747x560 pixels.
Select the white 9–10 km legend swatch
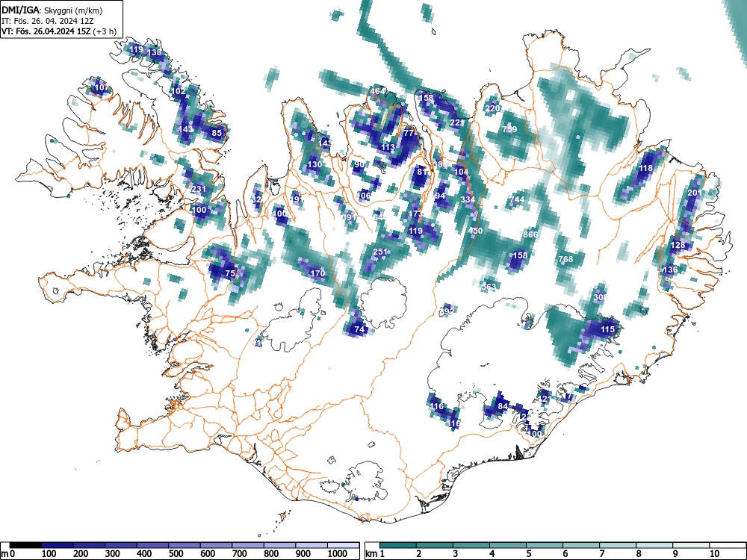coord(691,545)
